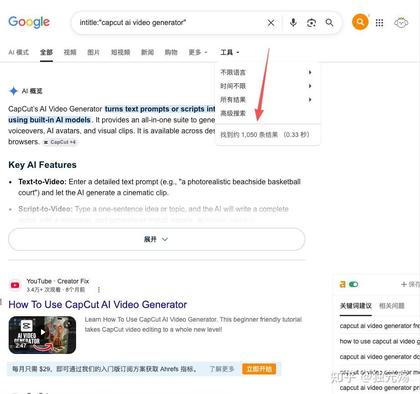Viewport: 420px width, 394px height.
Task: Expand the 所有结果 results filter
Action: (266, 99)
